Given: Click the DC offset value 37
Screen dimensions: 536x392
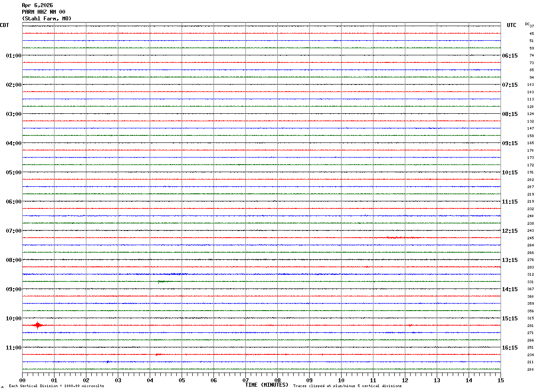Looking at the screenshot, I should pos(532,26).
